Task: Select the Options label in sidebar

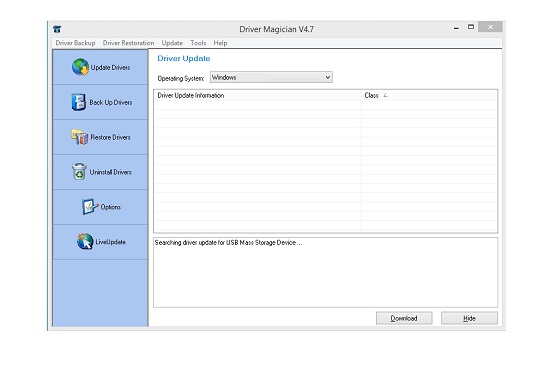Action: (110, 207)
